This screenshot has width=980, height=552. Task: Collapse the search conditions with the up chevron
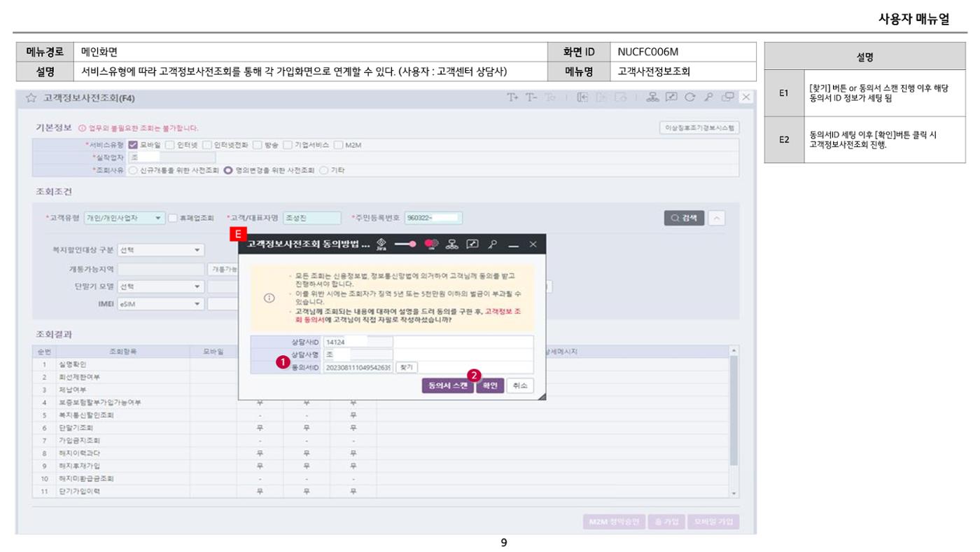(715, 218)
